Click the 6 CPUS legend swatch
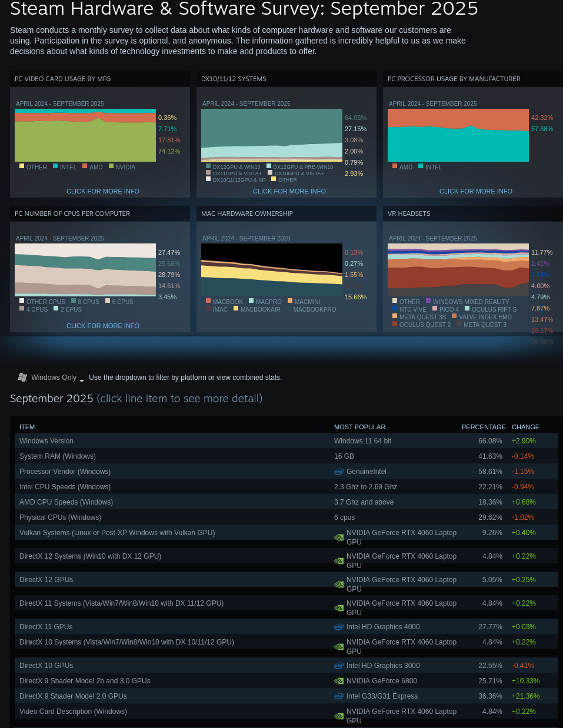This screenshot has height=728, width=563. click(108, 301)
